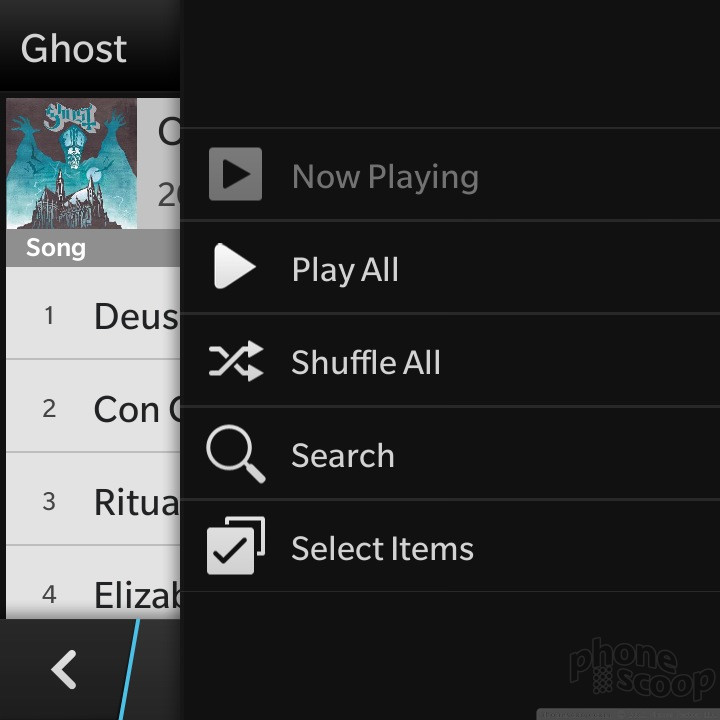
Task: Tap the Select Items checkbox icon
Action: 236,546
